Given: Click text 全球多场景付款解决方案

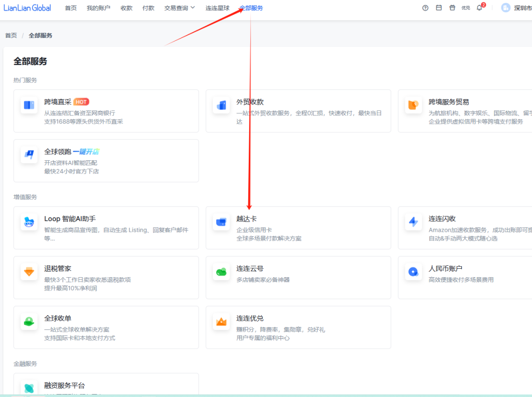Looking at the screenshot, I should 269,238.
